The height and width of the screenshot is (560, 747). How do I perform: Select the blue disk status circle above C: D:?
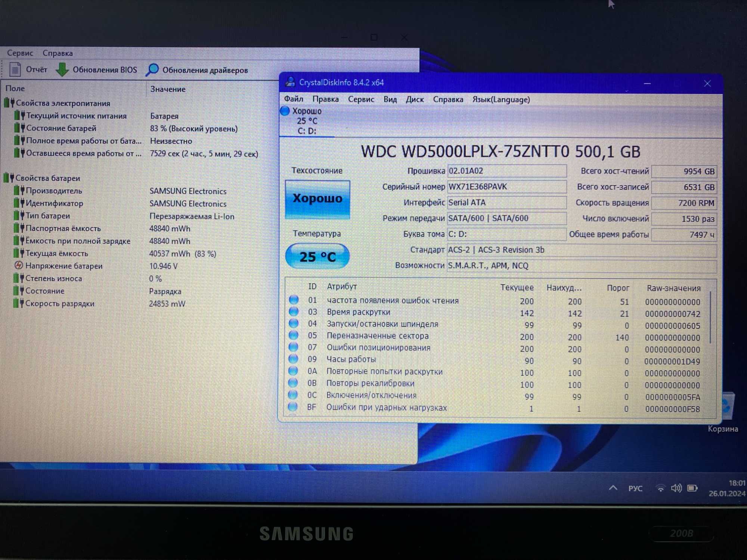click(x=285, y=111)
